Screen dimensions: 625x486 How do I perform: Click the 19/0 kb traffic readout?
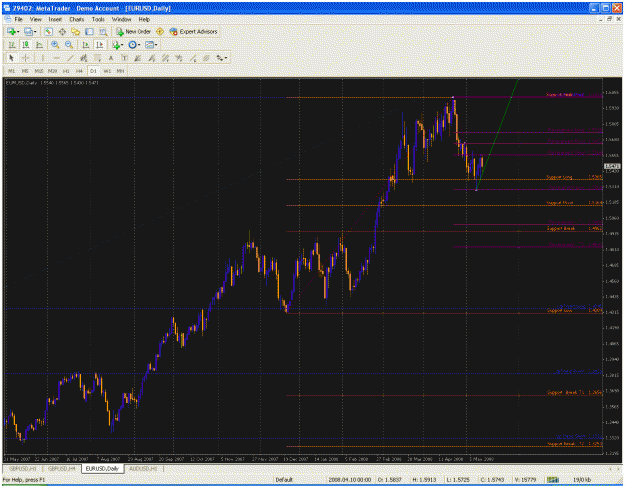coord(582,480)
